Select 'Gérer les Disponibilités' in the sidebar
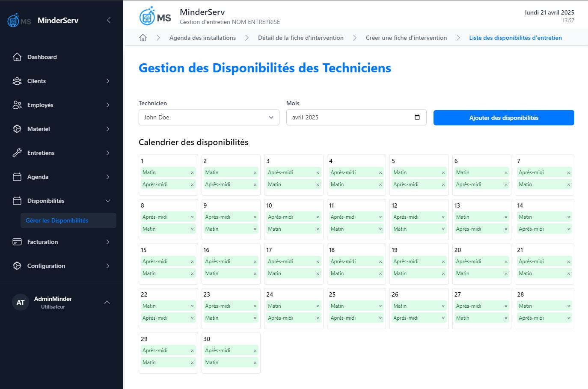Image resolution: width=588 pixels, height=389 pixels. click(57, 220)
